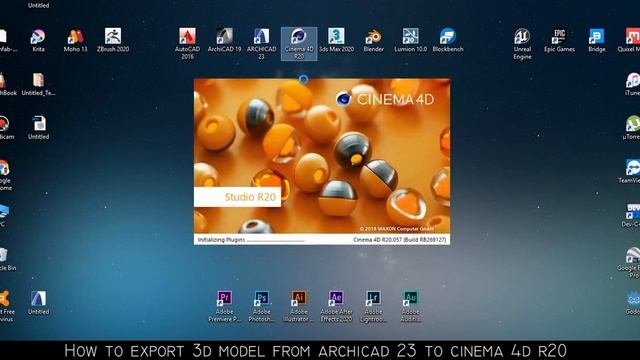Launch Moho 13 from the desktop

(76, 40)
